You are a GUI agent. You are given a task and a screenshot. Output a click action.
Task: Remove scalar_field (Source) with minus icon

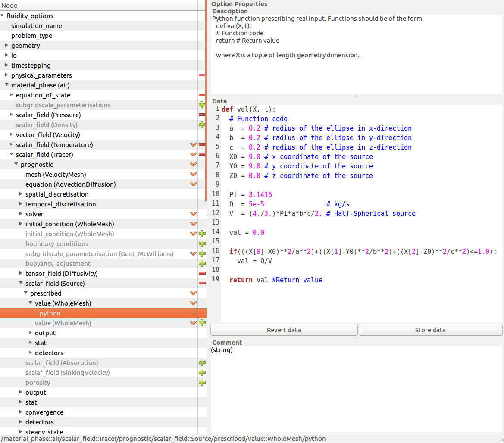coord(202,284)
